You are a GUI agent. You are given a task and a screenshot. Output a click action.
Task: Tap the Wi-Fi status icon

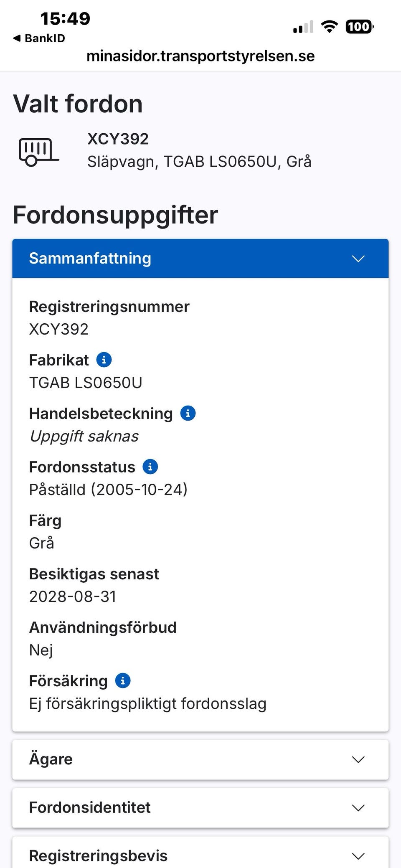[x=330, y=27]
